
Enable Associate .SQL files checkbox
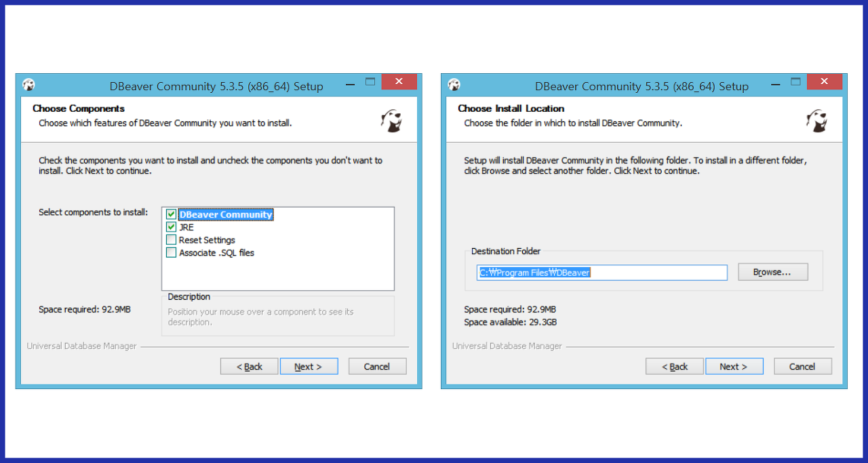(x=171, y=253)
